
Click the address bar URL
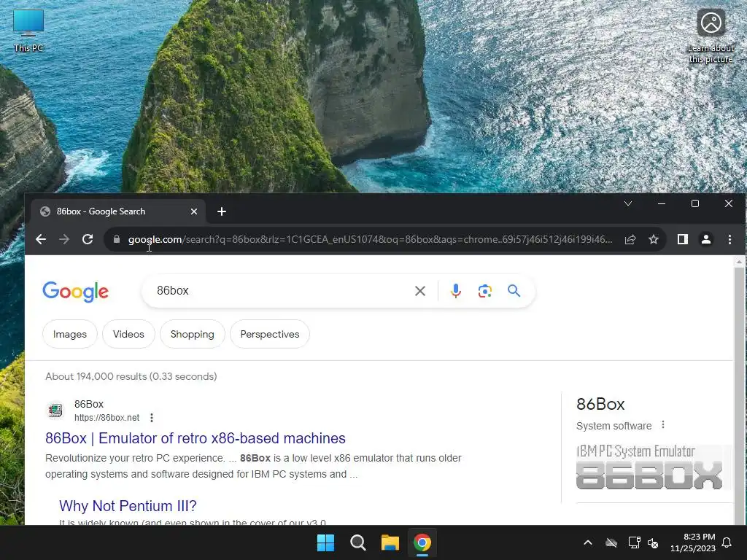tap(370, 239)
